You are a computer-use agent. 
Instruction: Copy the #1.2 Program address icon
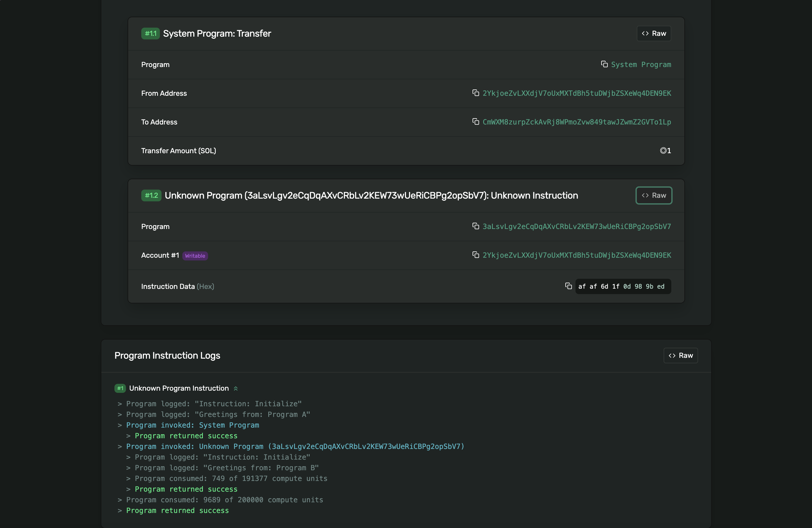coord(476,226)
